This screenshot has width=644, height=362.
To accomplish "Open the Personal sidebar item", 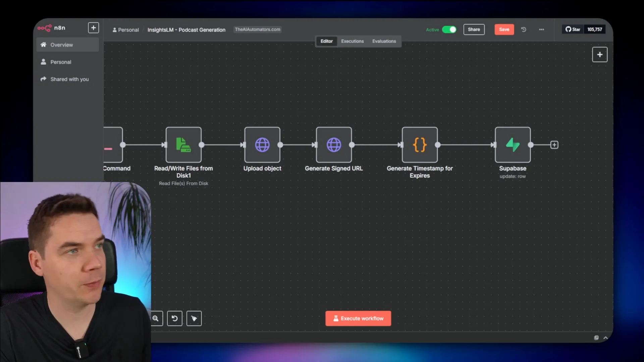I will click(67, 62).
